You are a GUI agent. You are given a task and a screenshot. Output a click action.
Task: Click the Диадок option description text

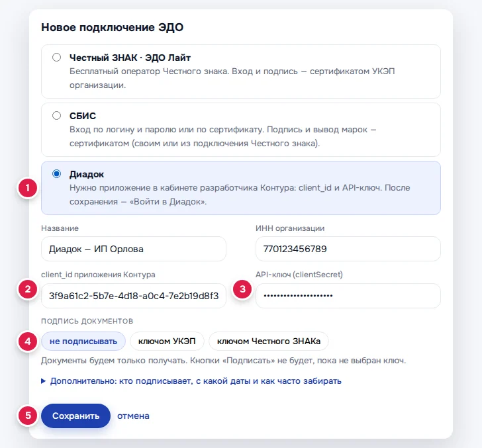pyautogui.click(x=240, y=195)
